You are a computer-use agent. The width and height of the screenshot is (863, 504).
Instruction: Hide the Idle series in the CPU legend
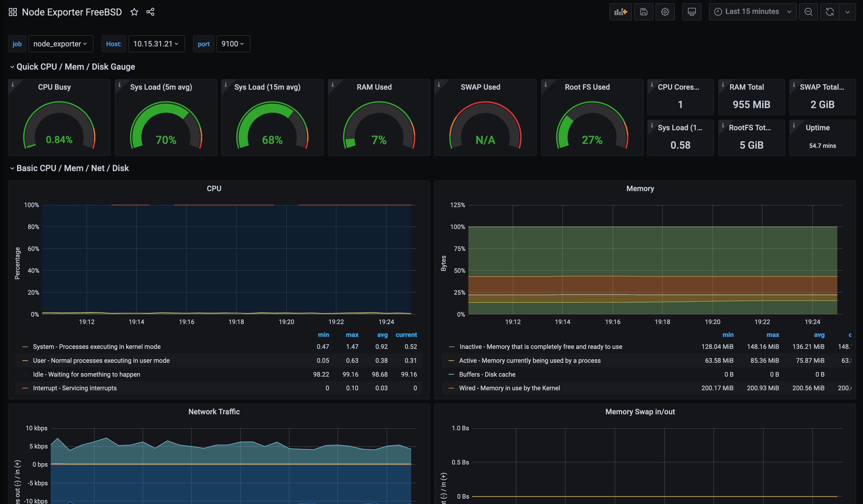(x=86, y=374)
